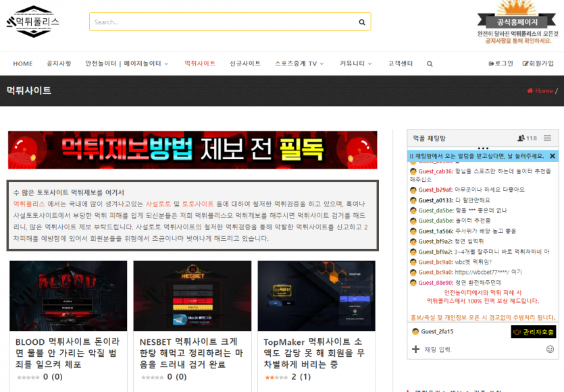Expand the 스포츠중계 TV dropdown
Viewport: 564px width, 392px height.
(299, 63)
